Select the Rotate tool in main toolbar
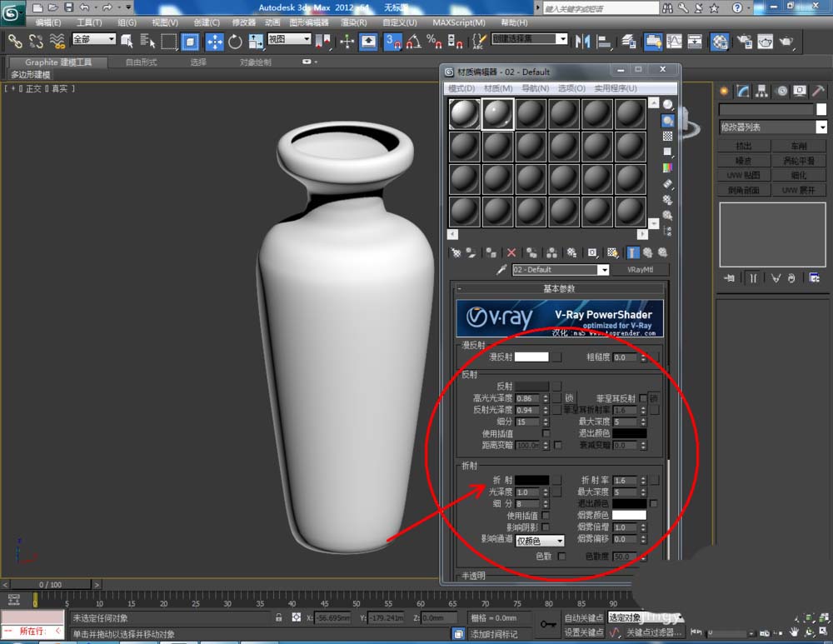 click(235, 42)
